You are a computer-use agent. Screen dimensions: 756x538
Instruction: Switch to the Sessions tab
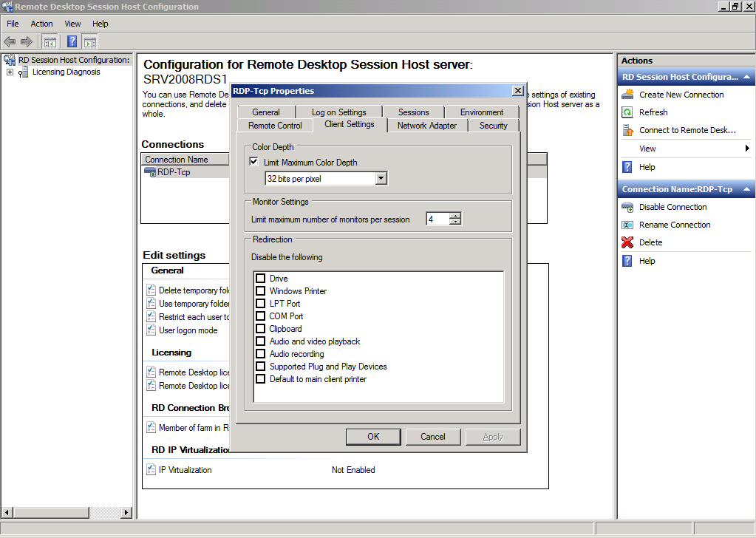pyautogui.click(x=414, y=112)
